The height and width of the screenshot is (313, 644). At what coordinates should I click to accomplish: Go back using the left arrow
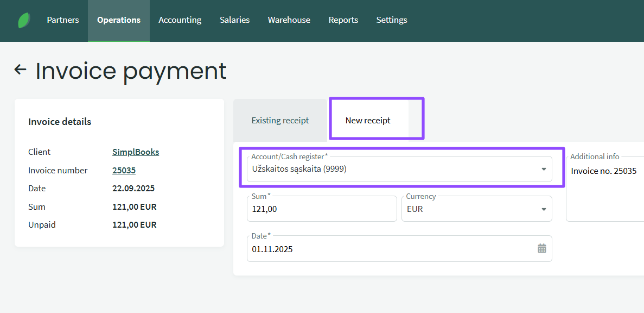20,70
